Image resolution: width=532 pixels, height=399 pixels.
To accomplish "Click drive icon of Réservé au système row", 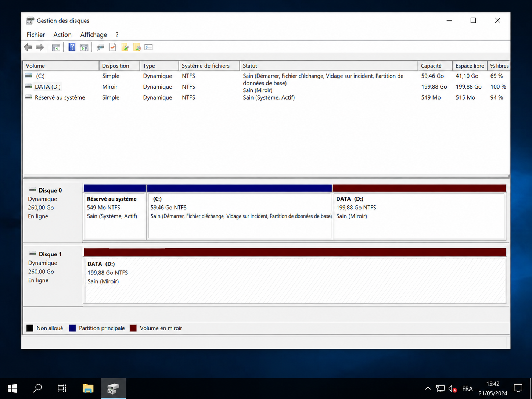I will pyautogui.click(x=29, y=97).
